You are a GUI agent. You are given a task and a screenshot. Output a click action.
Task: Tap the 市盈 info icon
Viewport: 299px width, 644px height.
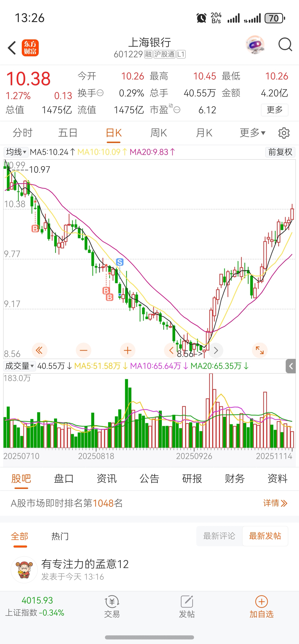[x=177, y=110]
